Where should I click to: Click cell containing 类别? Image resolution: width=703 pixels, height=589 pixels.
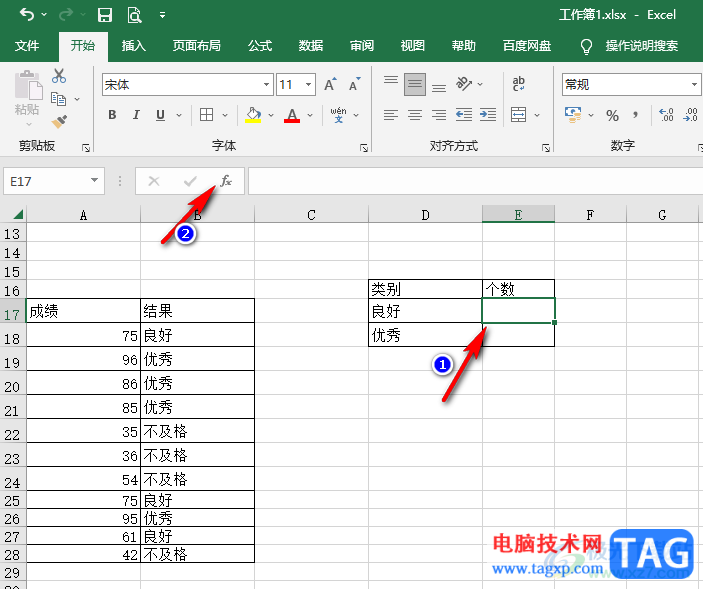pyautogui.click(x=425, y=289)
